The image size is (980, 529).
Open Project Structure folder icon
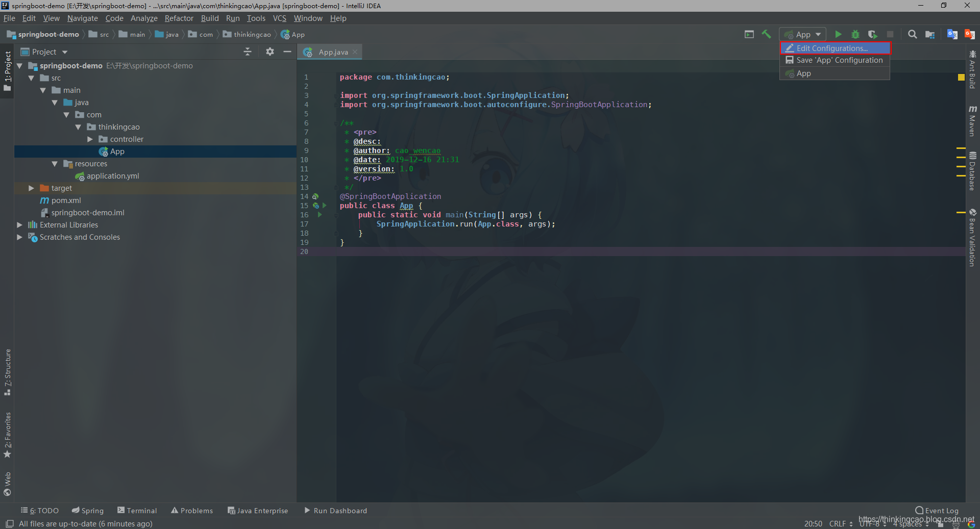point(930,34)
